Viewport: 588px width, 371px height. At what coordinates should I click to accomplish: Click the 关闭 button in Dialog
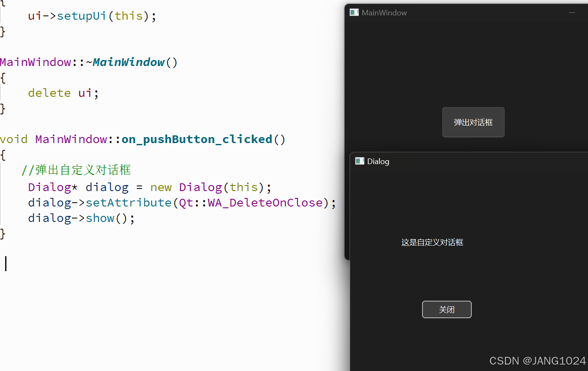coord(447,309)
